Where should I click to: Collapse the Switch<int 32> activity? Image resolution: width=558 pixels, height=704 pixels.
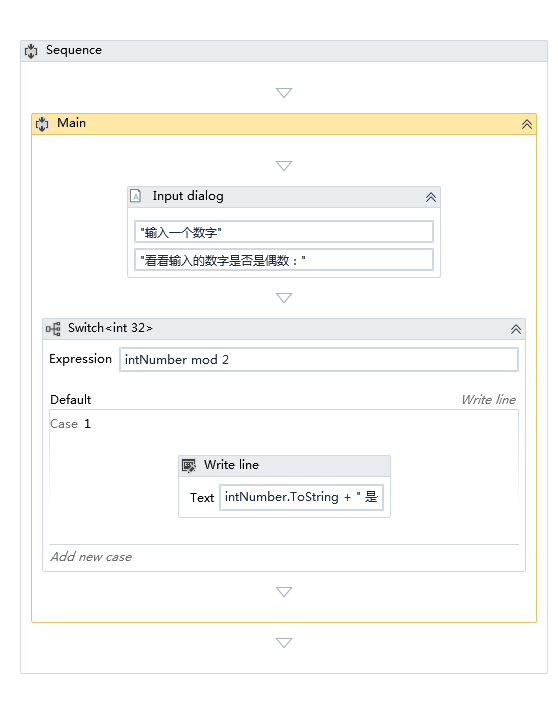point(515,330)
